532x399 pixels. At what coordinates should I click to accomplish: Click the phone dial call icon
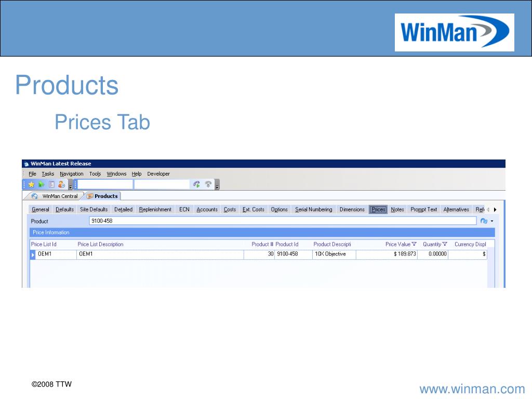[196, 184]
